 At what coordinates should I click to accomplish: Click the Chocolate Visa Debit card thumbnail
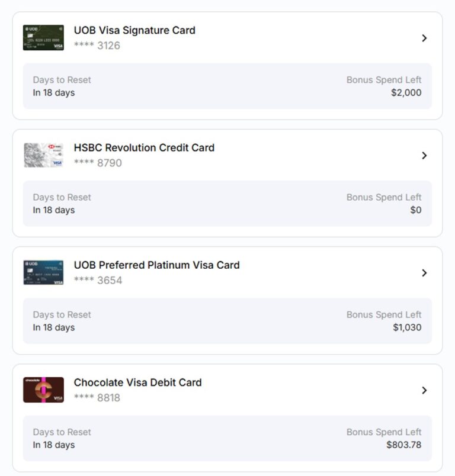pos(43,390)
